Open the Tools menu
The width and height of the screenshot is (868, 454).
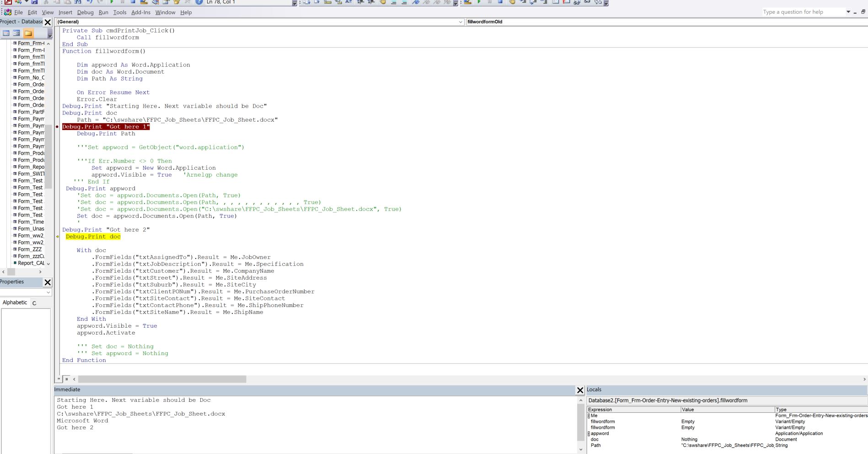click(120, 12)
